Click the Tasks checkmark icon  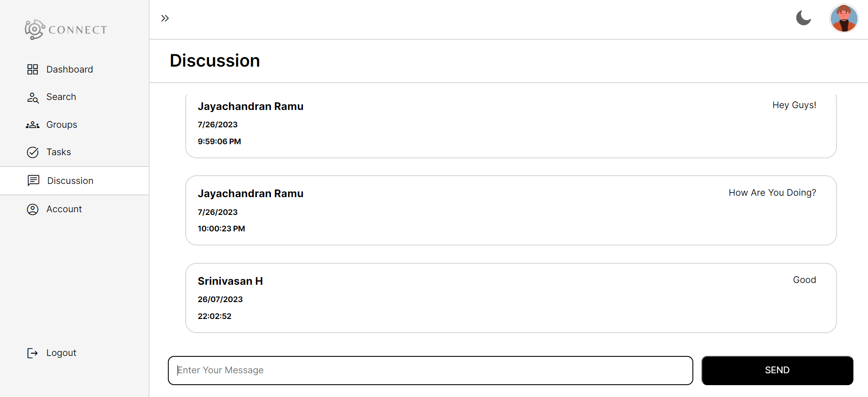33,152
